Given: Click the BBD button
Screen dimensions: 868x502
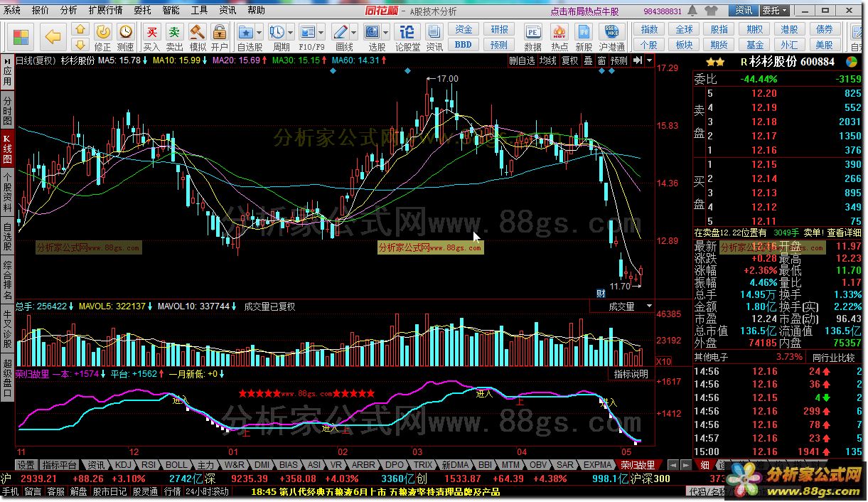Looking at the screenshot, I should 464,44.
